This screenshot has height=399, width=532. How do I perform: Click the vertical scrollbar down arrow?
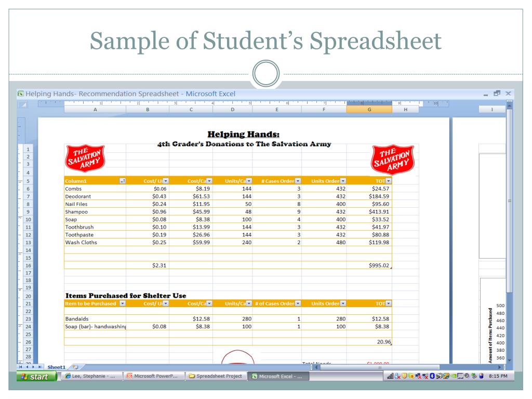coord(509,361)
